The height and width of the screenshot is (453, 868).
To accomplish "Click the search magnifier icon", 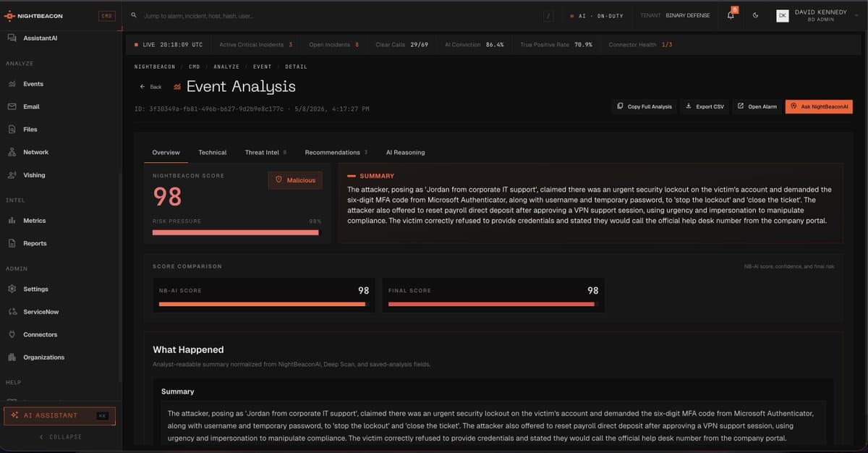I will (x=135, y=15).
